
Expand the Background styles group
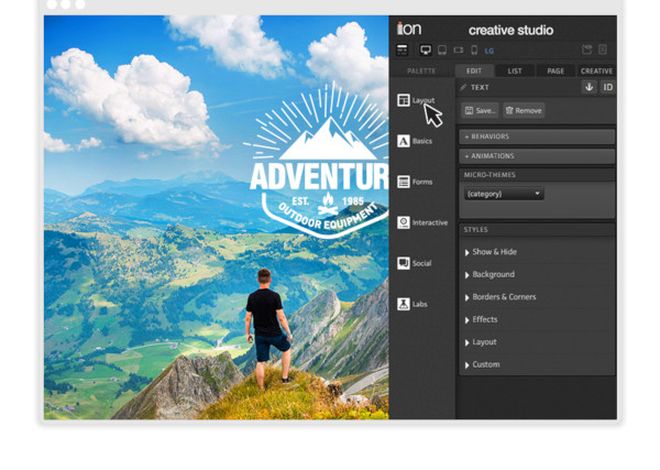coord(490,275)
